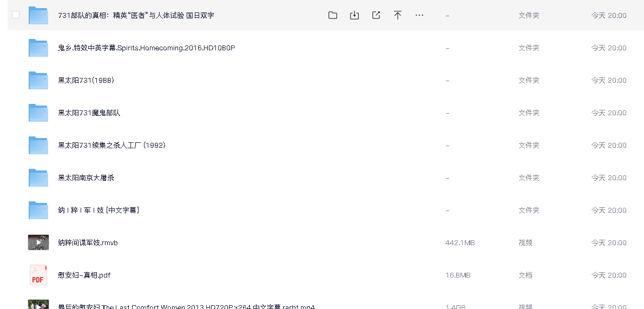The image size is (644, 309).
Task: Open the folder name 纳 I 粹 I 军 I 妓 [中文字幕]
Action: (x=98, y=210)
